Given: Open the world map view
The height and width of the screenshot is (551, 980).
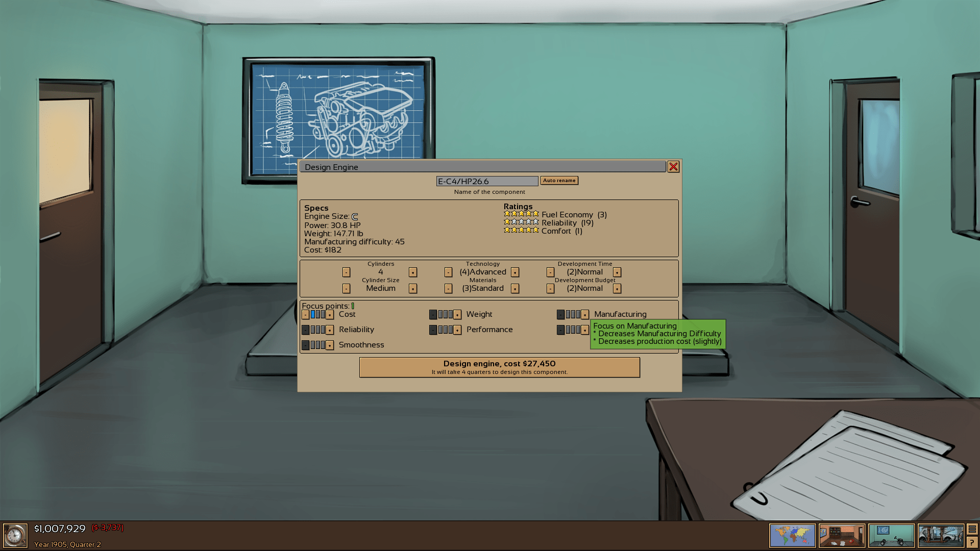Looking at the screenshot, I should click(x=792, y=536).
